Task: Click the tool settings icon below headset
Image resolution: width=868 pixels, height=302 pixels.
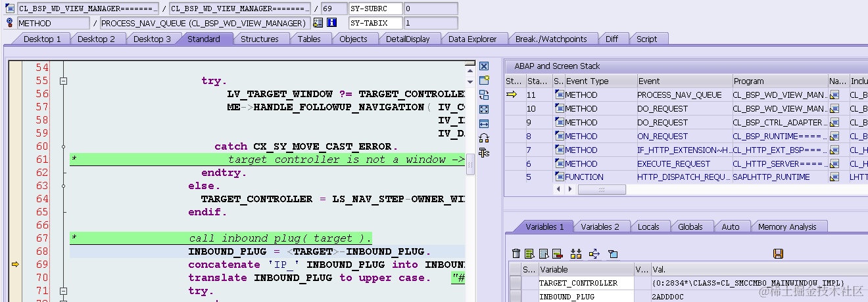Action: coord(484,152)
